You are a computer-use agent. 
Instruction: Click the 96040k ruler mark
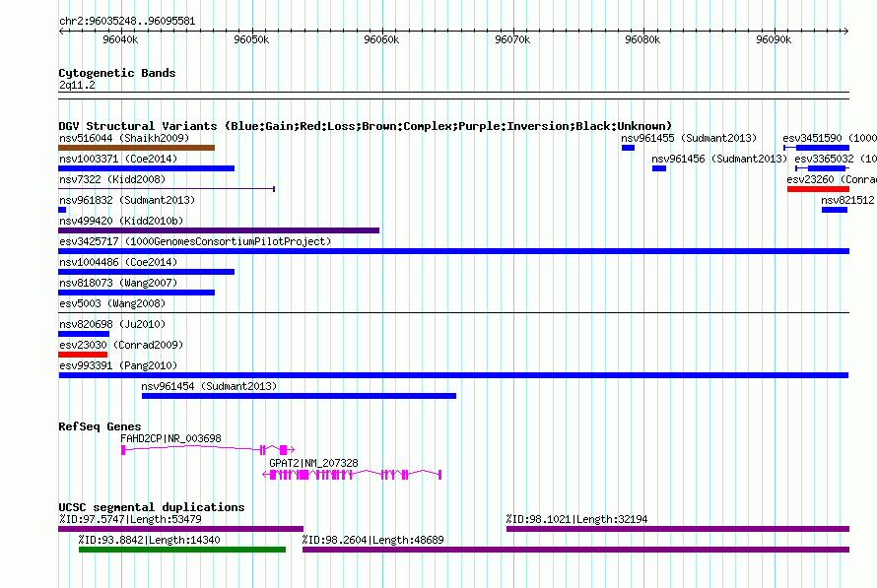pos(120,39)
